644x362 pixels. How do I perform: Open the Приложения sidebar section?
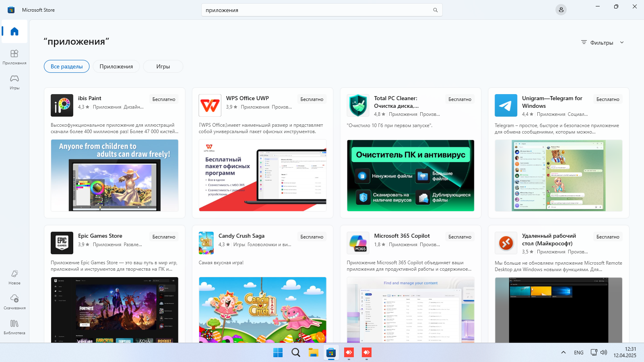(14, 57)
